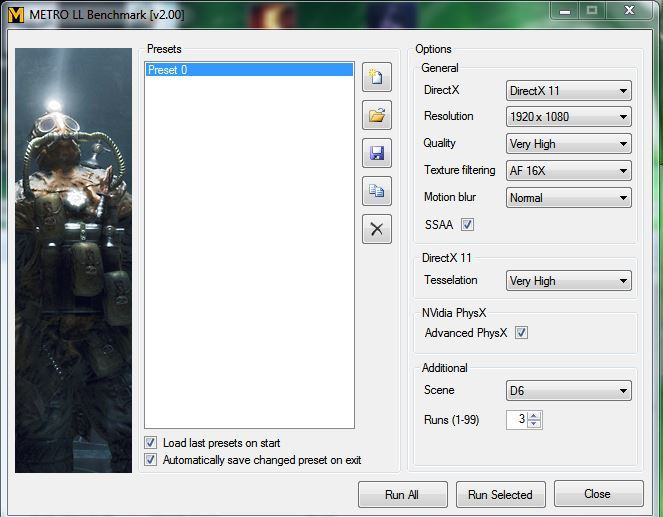Click the Close button at the bottom
This screenshot has height=517, width=663.
pyautogui.click(x=599, y=493)
